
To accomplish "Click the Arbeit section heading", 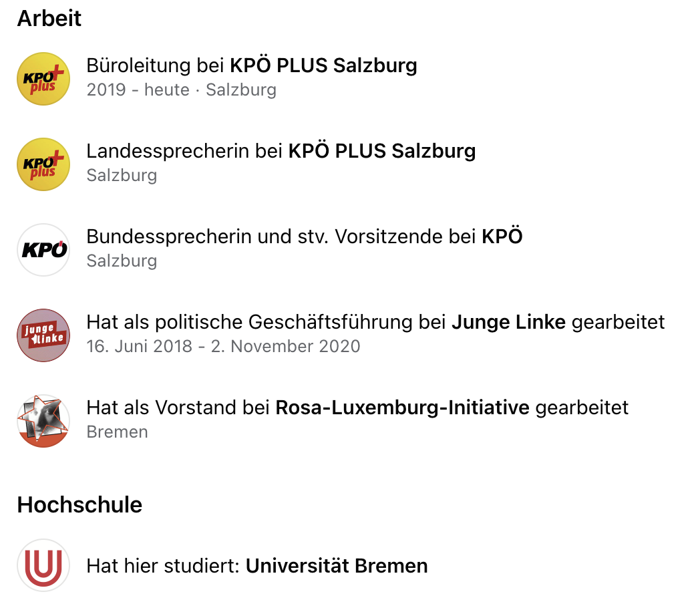I will pyautogui.click(x=49, y=18).
